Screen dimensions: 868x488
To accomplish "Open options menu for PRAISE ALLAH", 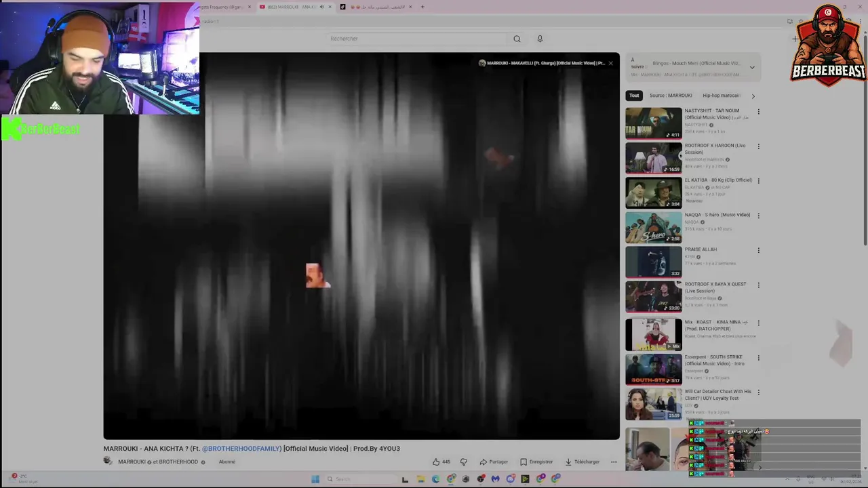I will pos(758,250).
